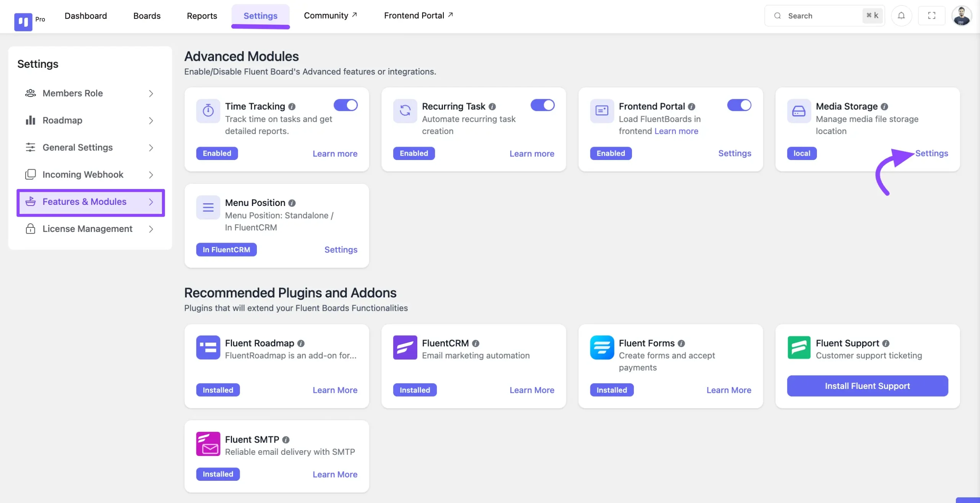Click the Fluent SMTP plugin icon
980x503 pixels.
click(208, 444)
